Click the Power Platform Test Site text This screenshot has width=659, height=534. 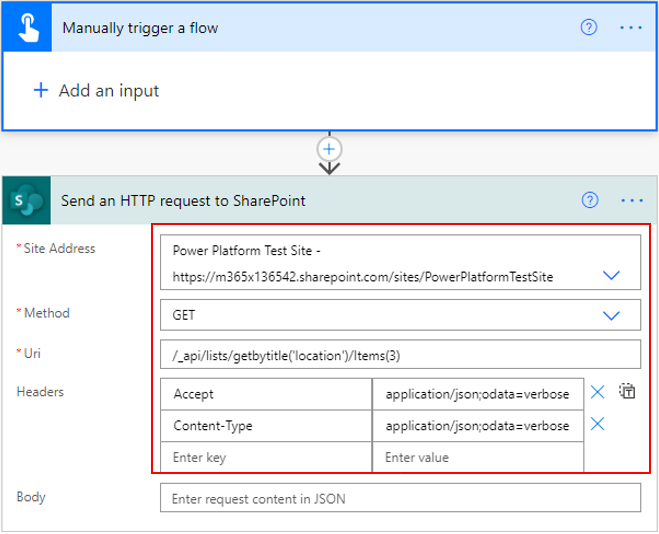coord(247,250)
